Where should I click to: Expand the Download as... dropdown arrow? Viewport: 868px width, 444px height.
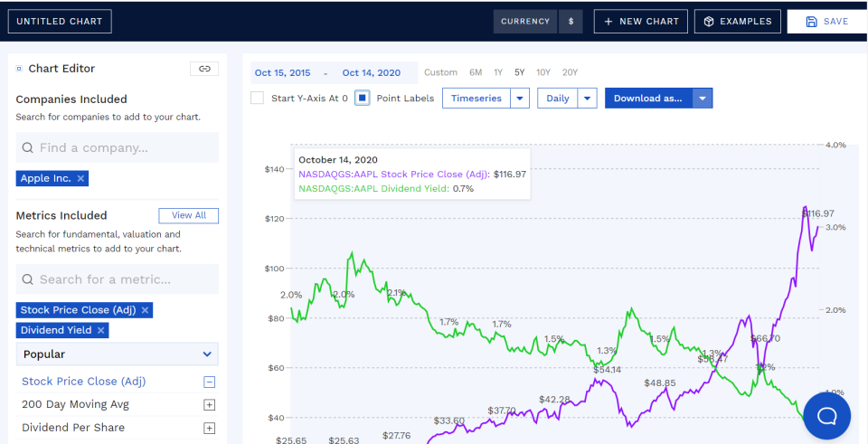pos(703,99)
